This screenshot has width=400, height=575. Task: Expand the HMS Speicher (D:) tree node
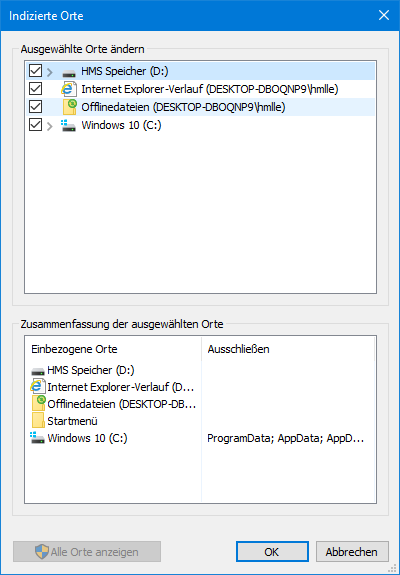click(x=50, y=72)
